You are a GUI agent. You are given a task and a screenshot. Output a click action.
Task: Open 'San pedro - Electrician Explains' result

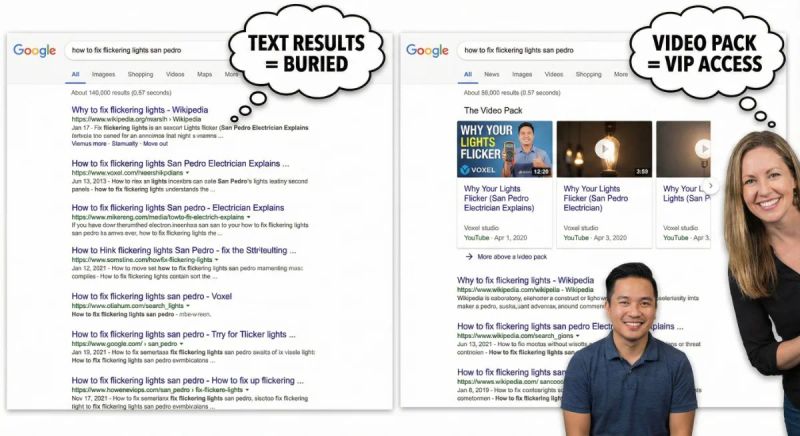[x=178, y=208]
